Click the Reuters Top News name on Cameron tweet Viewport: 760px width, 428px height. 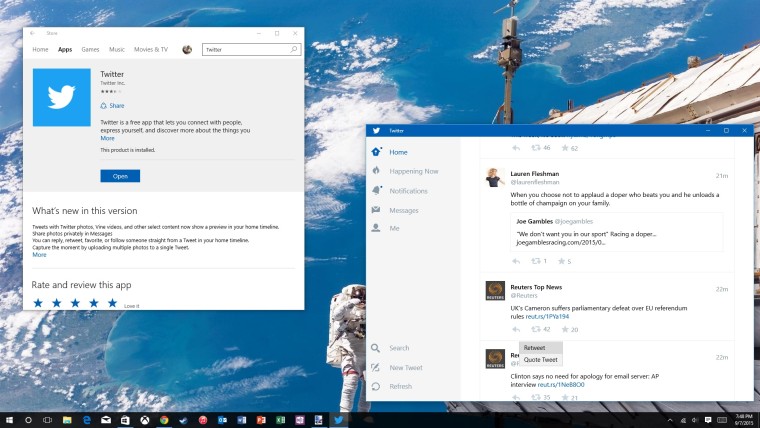pyautogui.click(x=536, y=287)
